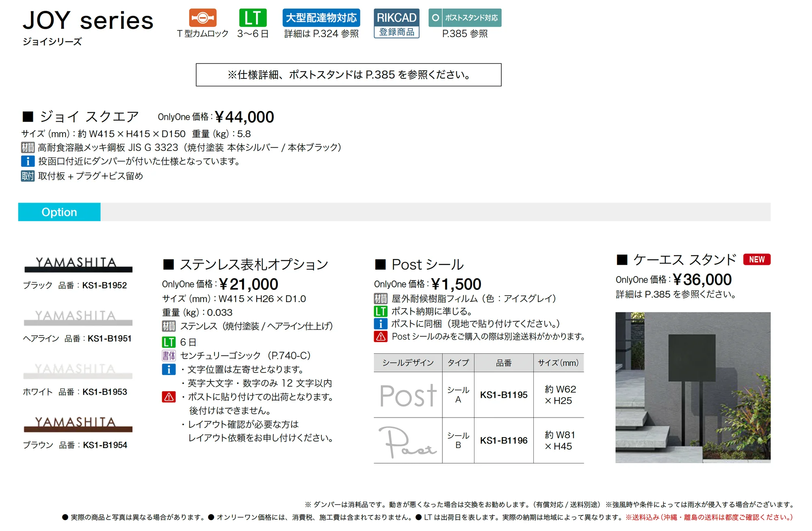Click the material icon beside 高耐食溶融メッキ鋼板
The image size is (812, 531).
coord(28,147)
